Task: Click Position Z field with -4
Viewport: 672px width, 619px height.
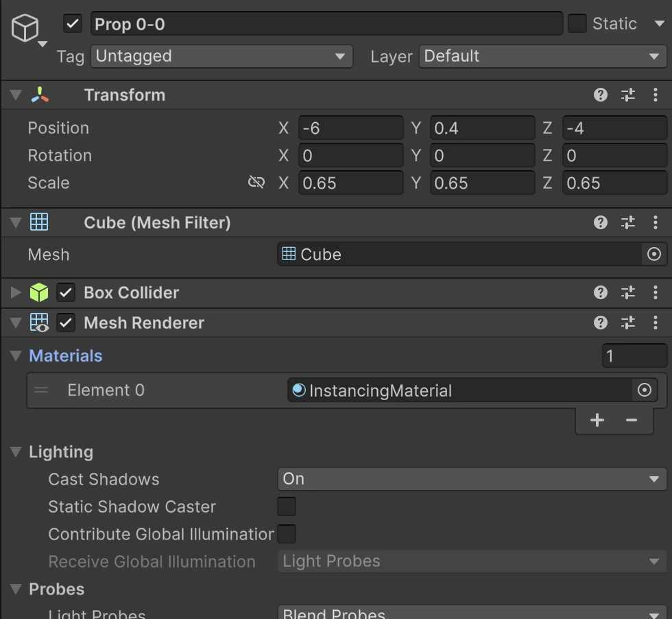Action: click(x=614, y=128)
